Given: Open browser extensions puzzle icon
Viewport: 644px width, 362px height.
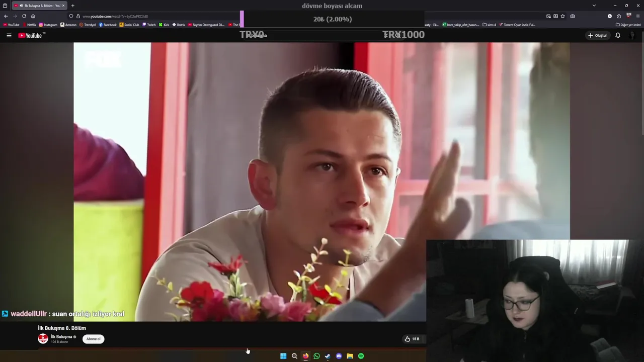Looking at the screenshot, I should 619,16.
